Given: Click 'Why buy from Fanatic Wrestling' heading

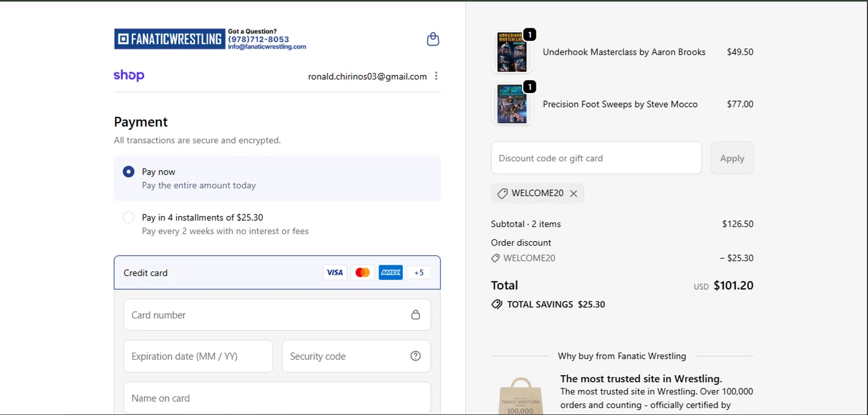Looking at the screenshot, I should point(622,356).
